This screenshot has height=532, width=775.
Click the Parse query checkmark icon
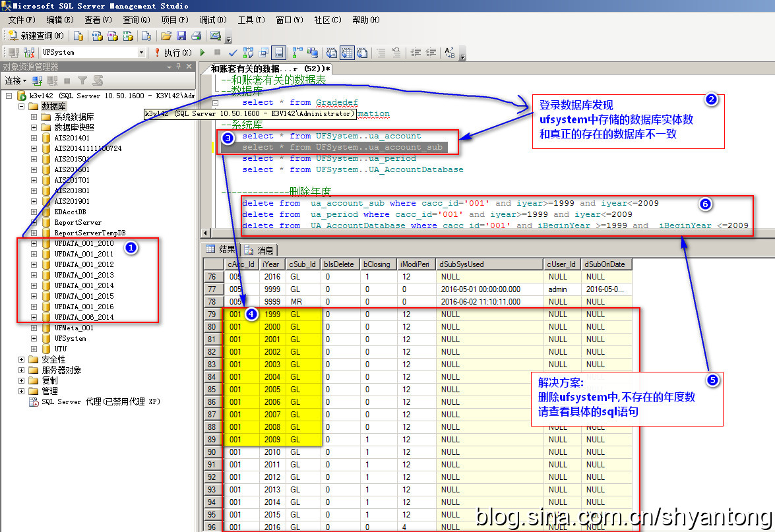(x=233, y=53)
